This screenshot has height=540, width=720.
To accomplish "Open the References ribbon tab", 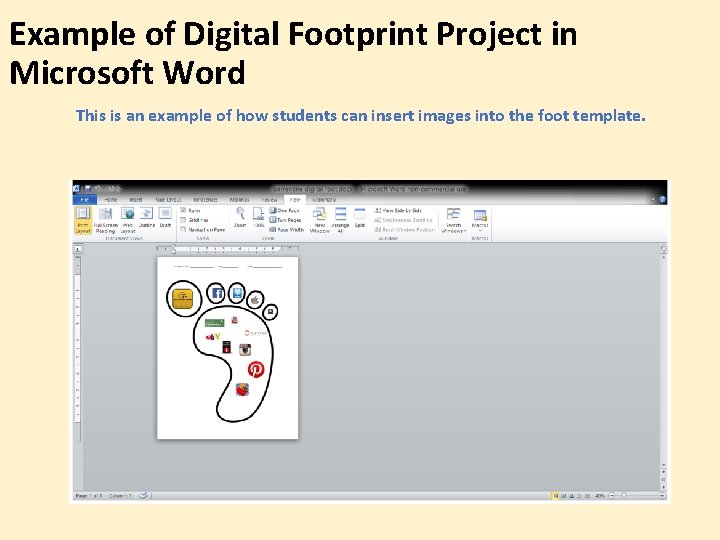I will coord(205,200).
